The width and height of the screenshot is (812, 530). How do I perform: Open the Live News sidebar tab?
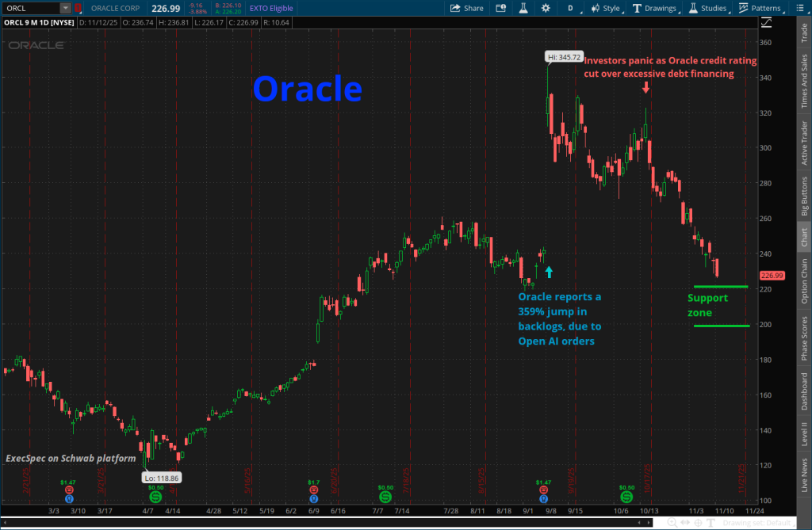(x=804, y=475)
